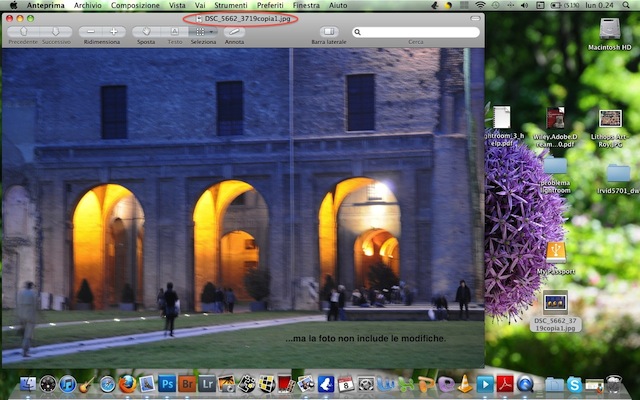
Task: Launch Lightroom from the Dock
Action: point(207,384)
